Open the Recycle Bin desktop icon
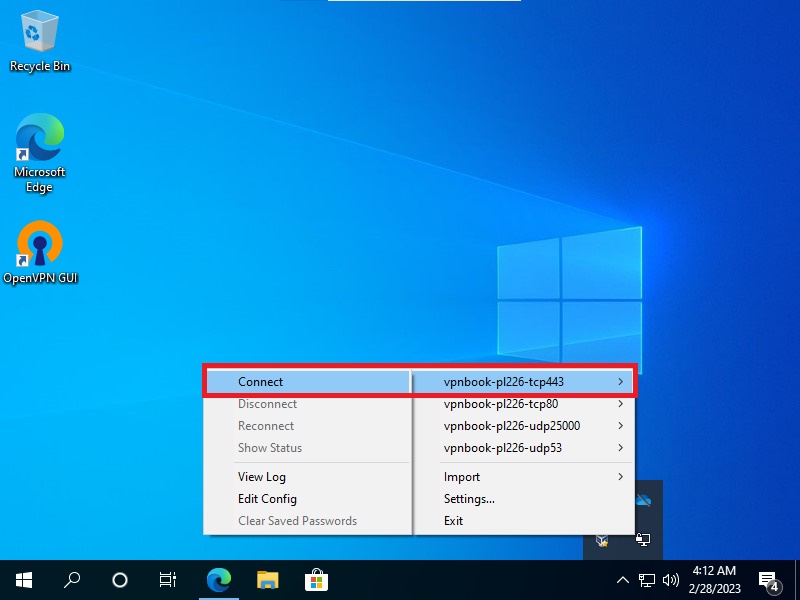The width and height of the screenshot is (800, 600). click(x=40, y=40)
